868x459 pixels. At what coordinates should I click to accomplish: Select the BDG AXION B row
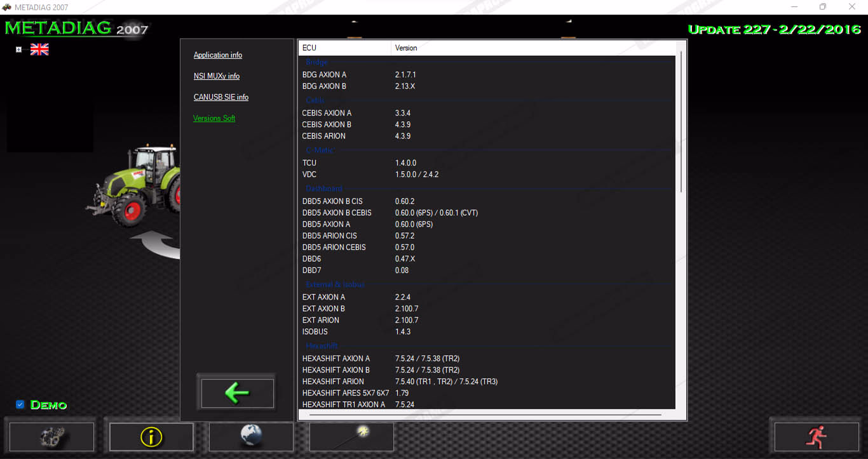click(487, 86)
